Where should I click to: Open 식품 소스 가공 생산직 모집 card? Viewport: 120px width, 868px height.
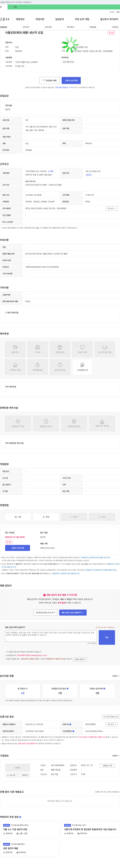(x=30, y=830)
